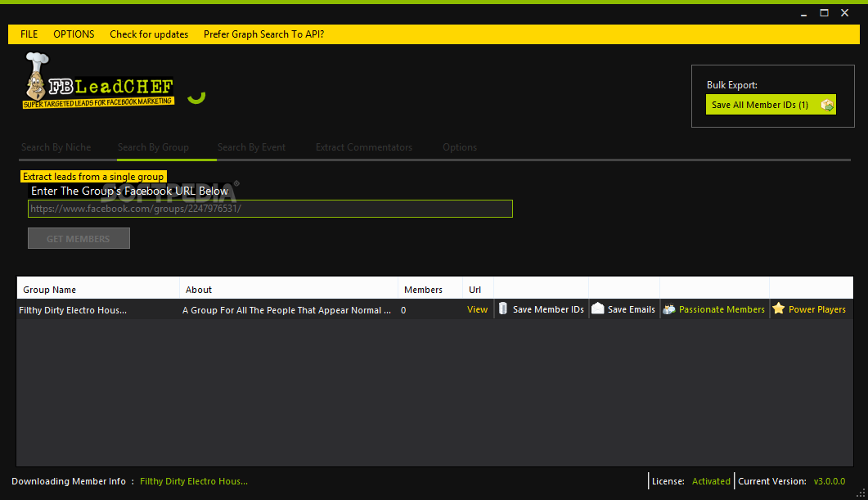Click Save Emails for the group

coord(631,309)
